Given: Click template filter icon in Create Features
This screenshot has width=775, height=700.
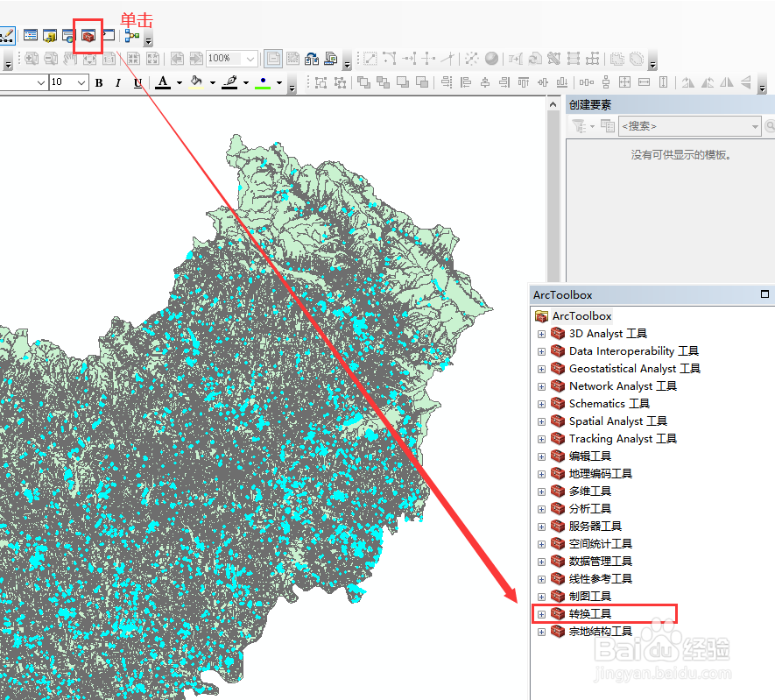Looking at the screenshot, I should click(x=579, y=126).
